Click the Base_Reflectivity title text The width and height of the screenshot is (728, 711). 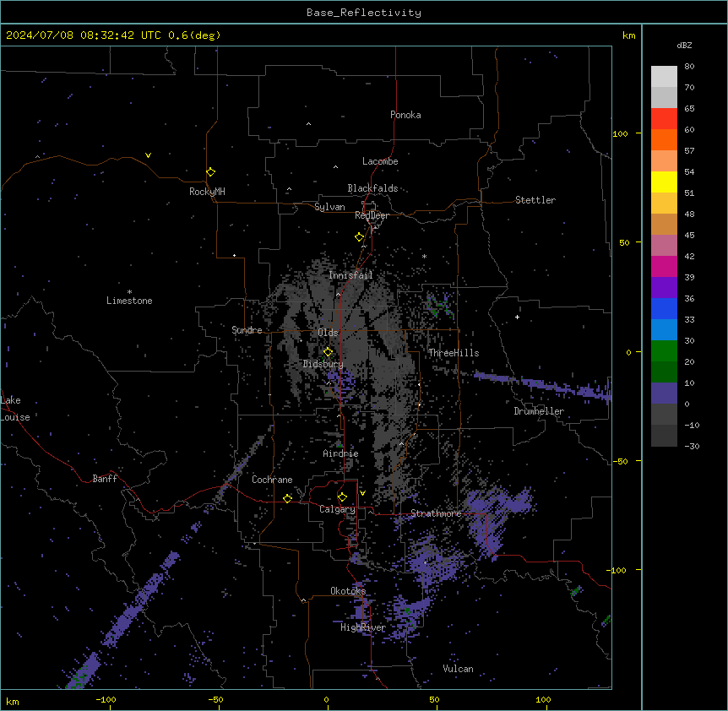tap(364, 13)
